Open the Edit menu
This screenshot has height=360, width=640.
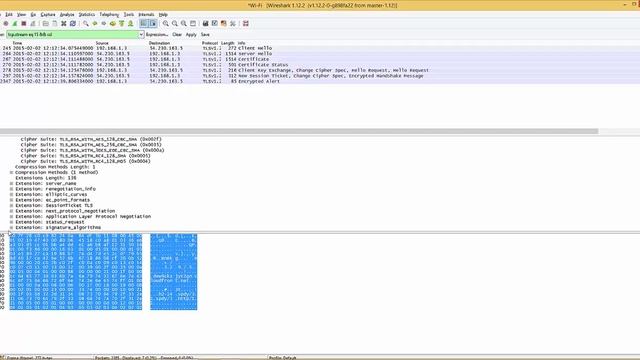tap(9, 14)
